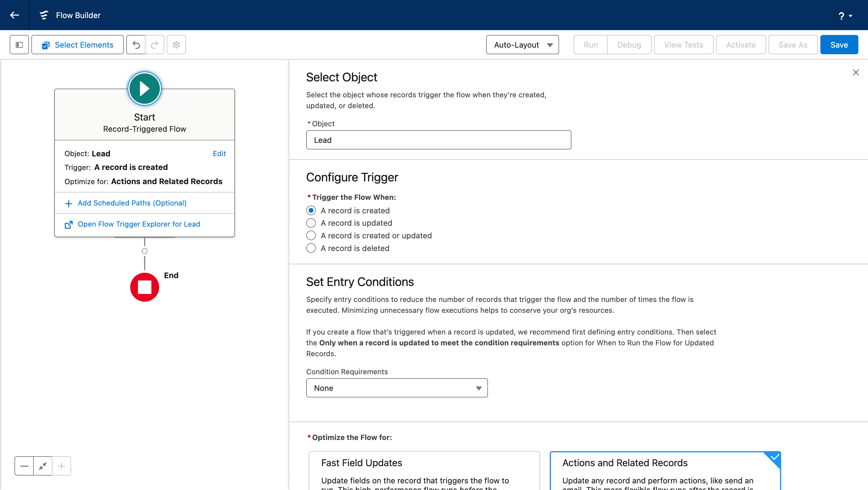Click the Select Elements toolbar item
868x490 pixels.
point(77,45)
